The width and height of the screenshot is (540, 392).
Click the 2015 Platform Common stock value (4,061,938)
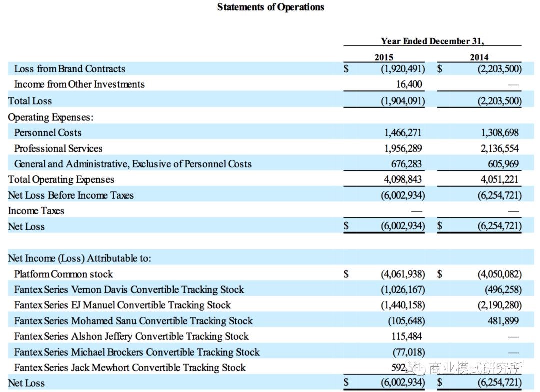tap(403, 274)
